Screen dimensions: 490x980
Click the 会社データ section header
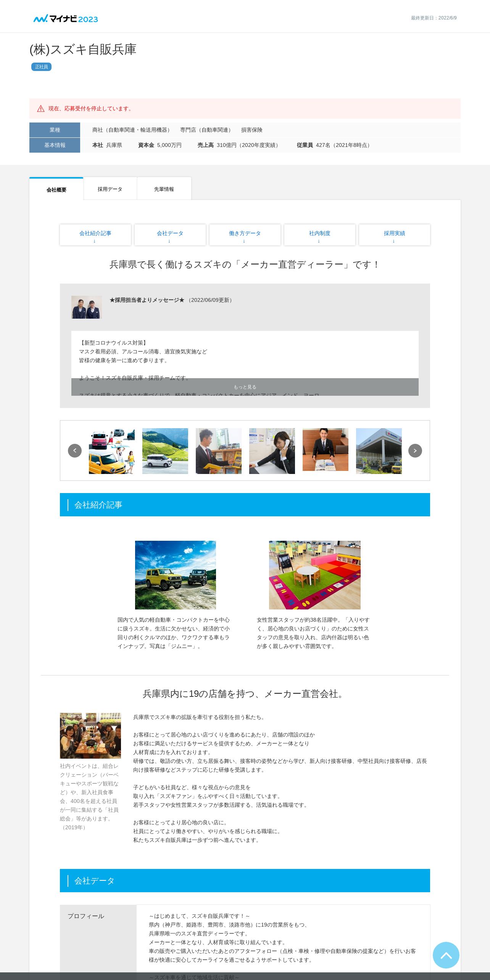[245, 881]
